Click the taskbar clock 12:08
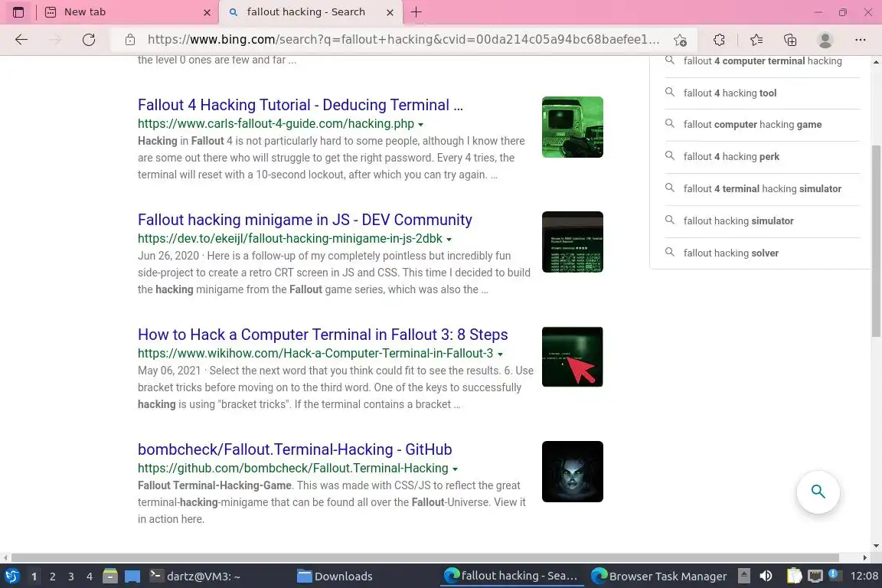The height and width of the screenshot is (588, 882). coord(864,576)
